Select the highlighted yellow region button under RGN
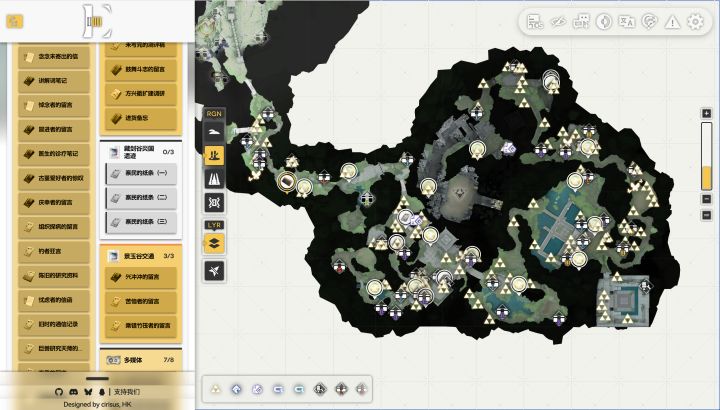720x410 pixels. [x=214, y=156]
